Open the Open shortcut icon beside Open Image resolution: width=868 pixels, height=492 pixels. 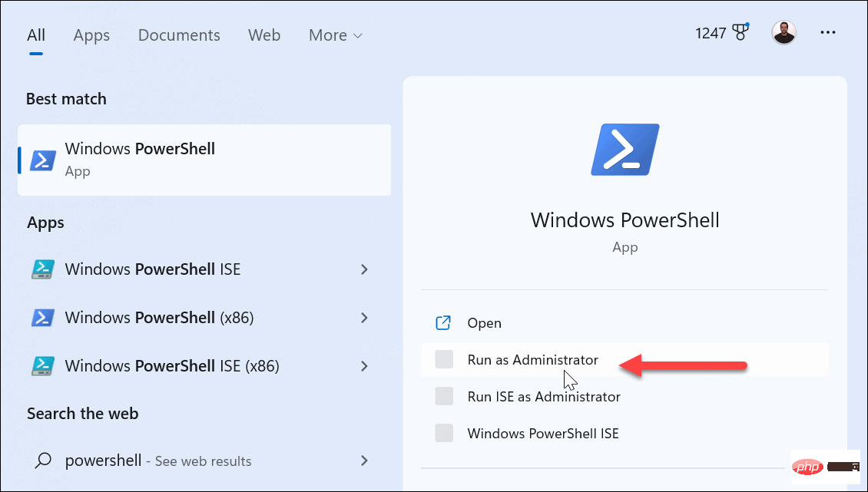(x=443, y=322)
